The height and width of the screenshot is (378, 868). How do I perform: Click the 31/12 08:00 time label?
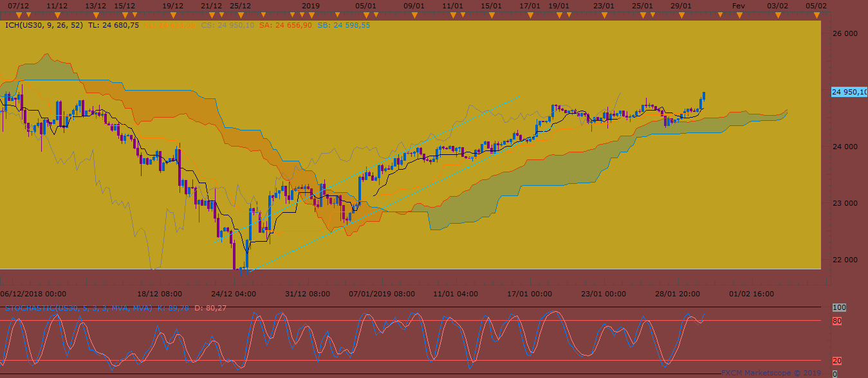pos(308,294)
